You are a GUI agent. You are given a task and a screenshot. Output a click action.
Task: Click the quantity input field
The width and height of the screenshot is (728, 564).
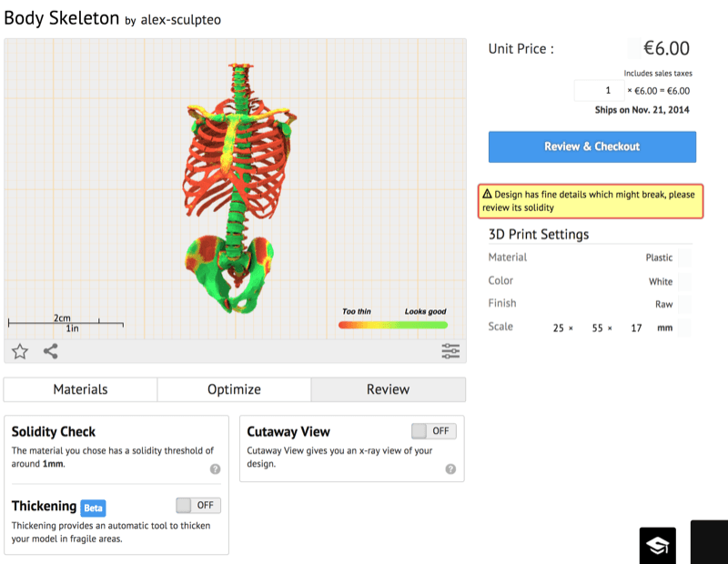[x=598, y=91]
